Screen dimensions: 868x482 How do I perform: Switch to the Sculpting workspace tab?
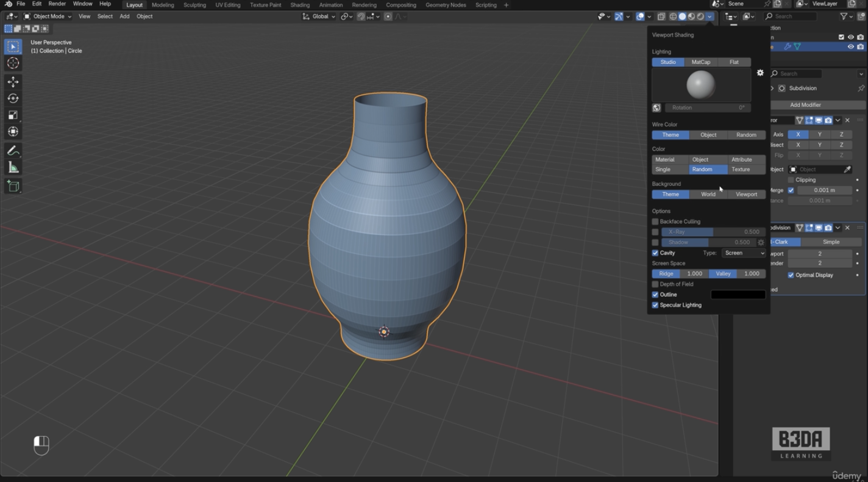(x=194, y=5)
